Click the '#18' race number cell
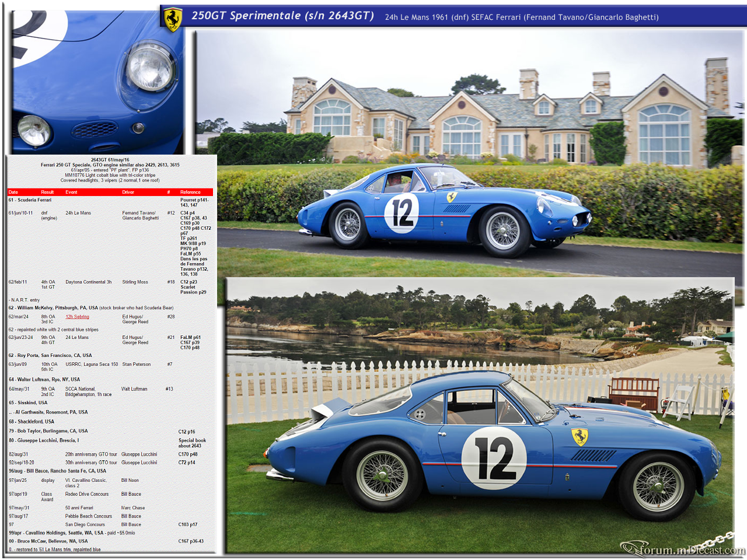The height and width of the screenshot is (560, 747). click(171, 282)
